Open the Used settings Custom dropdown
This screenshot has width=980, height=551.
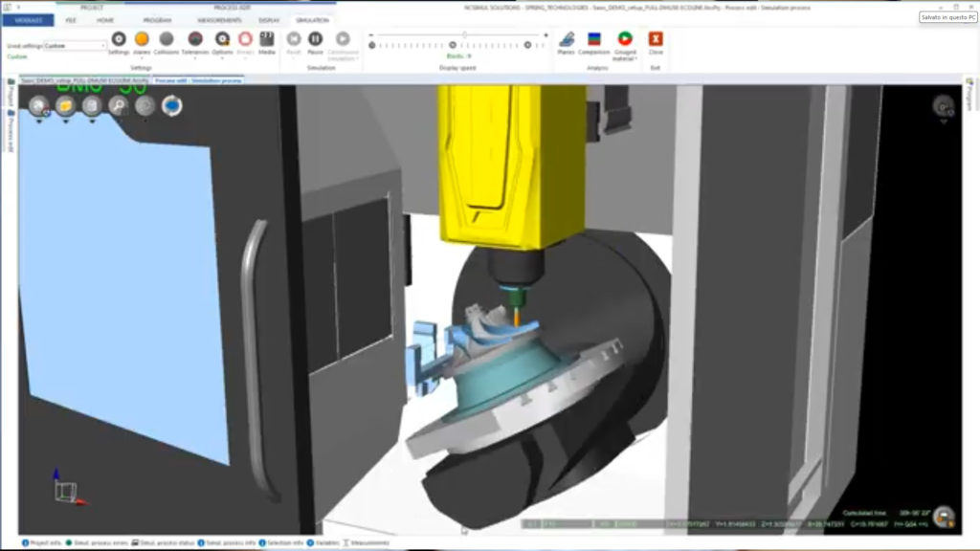[x=75, y=45]
